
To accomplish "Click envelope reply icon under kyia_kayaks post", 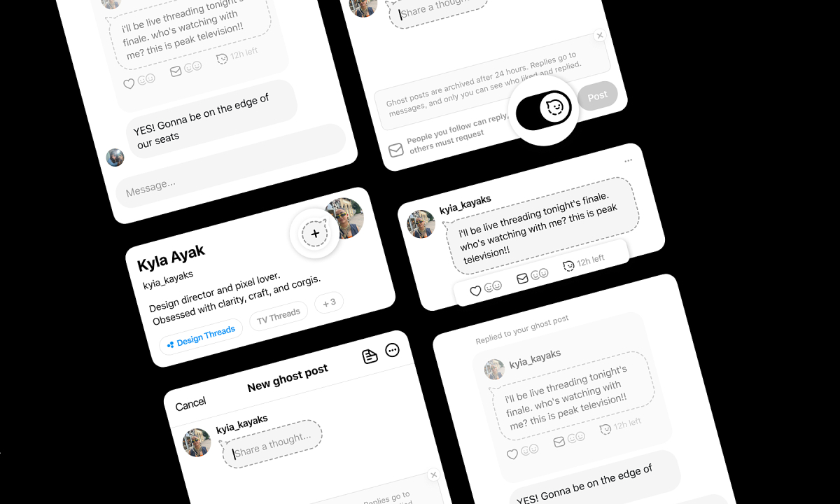I will (x=522, y=279).
